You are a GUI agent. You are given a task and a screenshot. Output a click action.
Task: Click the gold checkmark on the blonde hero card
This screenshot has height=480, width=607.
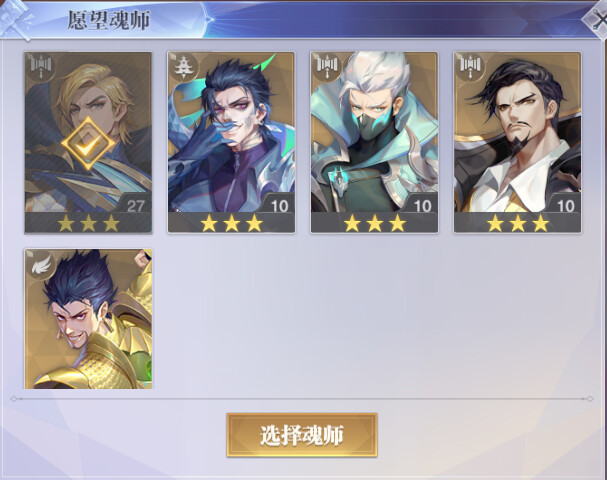(x=88, y=144)
